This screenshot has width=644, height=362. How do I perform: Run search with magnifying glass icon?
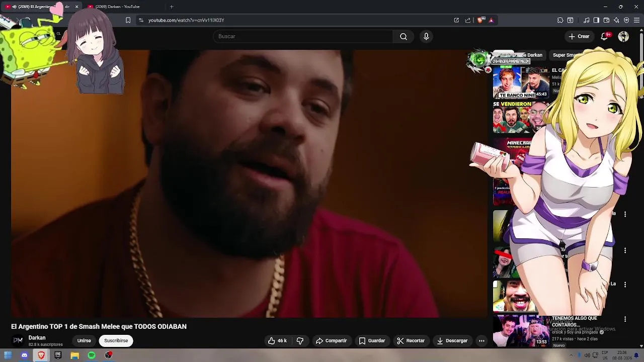tap(404, 36)
